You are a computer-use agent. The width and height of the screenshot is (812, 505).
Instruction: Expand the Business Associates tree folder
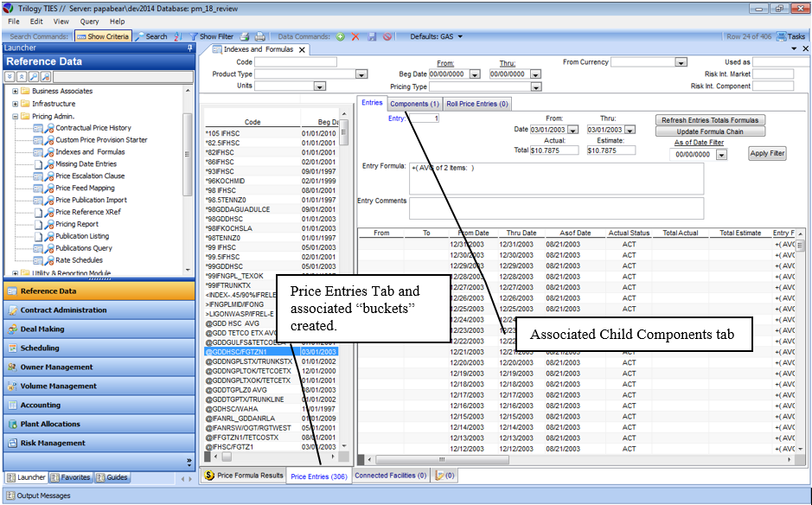pyautogui.click(x=15, y=91)
